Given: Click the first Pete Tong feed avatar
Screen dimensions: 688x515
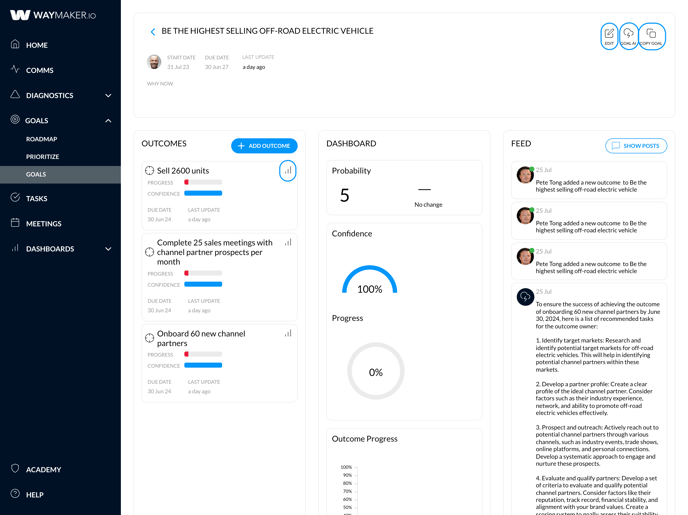Looking at the screenshot, I should (525, 175).
